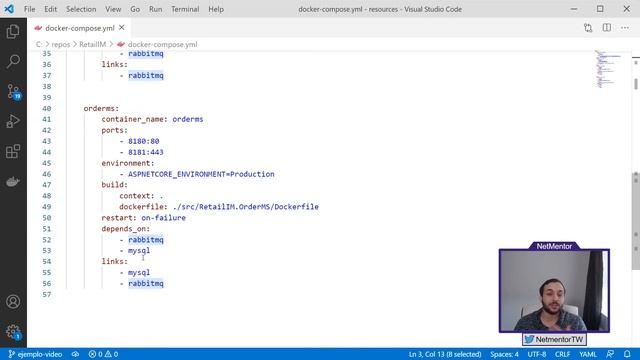Image resolution: width=640 pixels, height=360 pixels.
Task: Change indentation via Spaces: 4
Action: click(x=504, y=354)
